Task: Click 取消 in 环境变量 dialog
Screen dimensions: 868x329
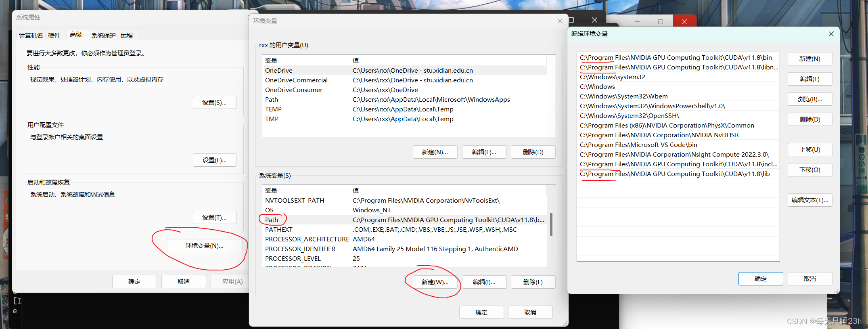Action: (x=530, y=312)
